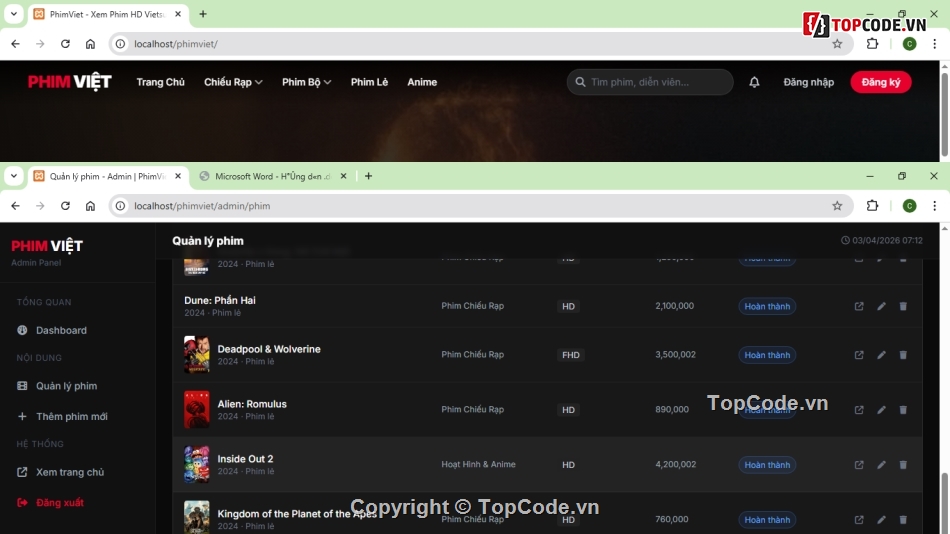
Task: Click Deadpool & Wolverine poster thumbnail
Action: click(x=197, y=355)
